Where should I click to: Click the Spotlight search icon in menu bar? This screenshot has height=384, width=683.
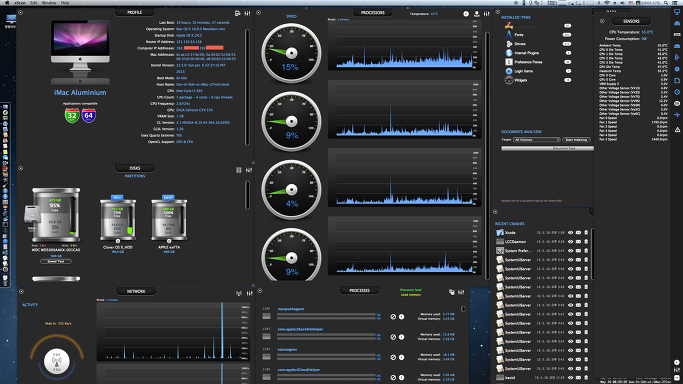(x=666, y=3)
